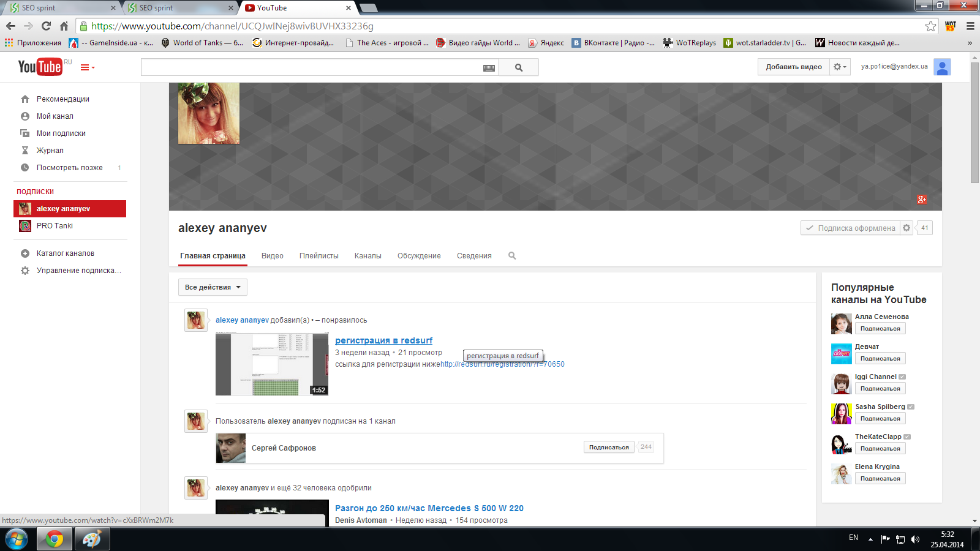Switch to the Сведения tab
980x551 pixels.
tap(474, 256)
